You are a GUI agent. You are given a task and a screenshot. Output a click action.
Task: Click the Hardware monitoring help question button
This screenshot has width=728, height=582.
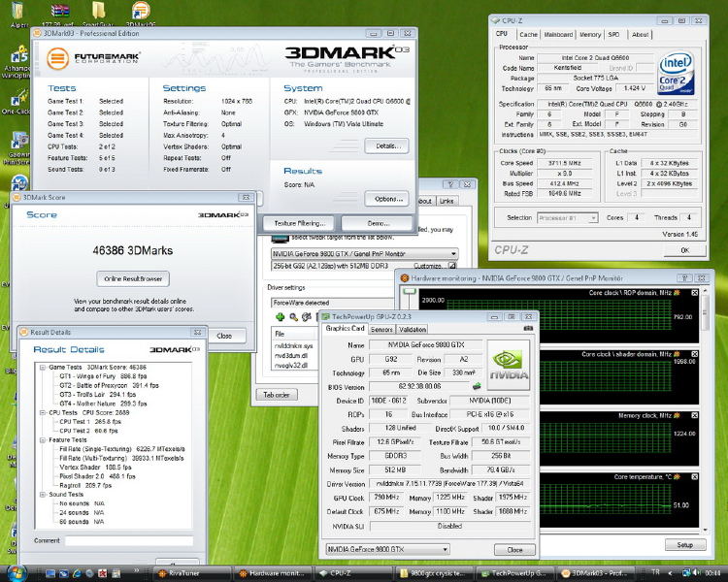click(684, 278)
